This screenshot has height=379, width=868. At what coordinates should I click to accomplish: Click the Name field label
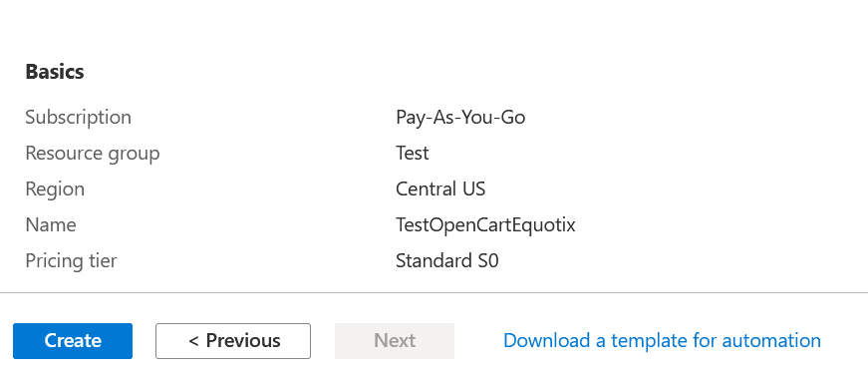coord(51,225)
